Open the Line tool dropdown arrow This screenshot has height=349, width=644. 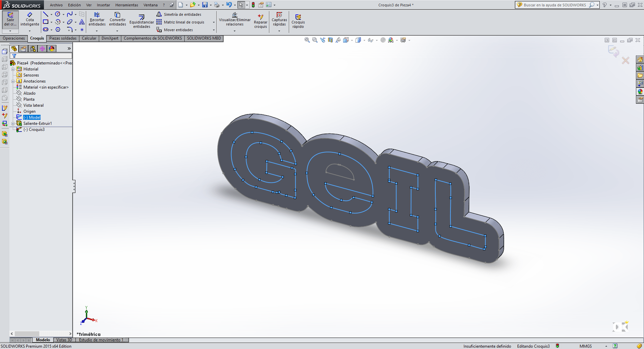coord(51,14)
